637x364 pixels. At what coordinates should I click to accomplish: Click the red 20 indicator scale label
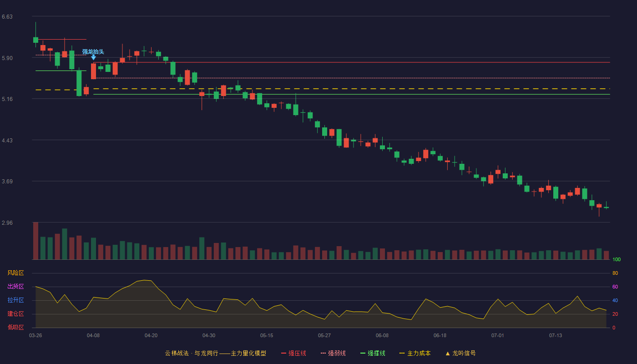615,314
